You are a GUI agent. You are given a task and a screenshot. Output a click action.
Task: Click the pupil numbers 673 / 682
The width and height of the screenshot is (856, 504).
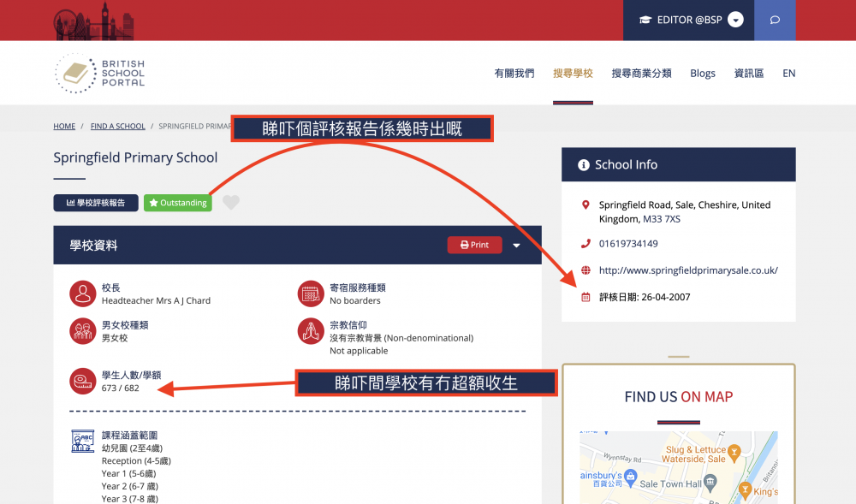point(120,388)
